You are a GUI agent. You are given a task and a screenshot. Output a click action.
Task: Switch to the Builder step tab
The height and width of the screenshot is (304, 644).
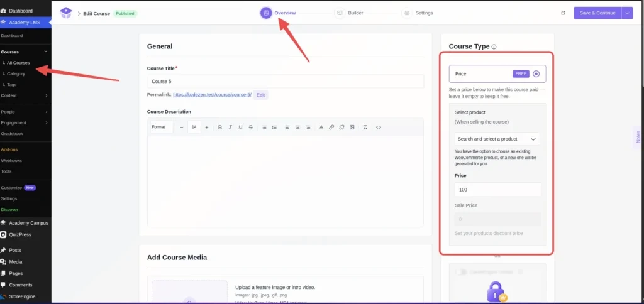point(348,13)
